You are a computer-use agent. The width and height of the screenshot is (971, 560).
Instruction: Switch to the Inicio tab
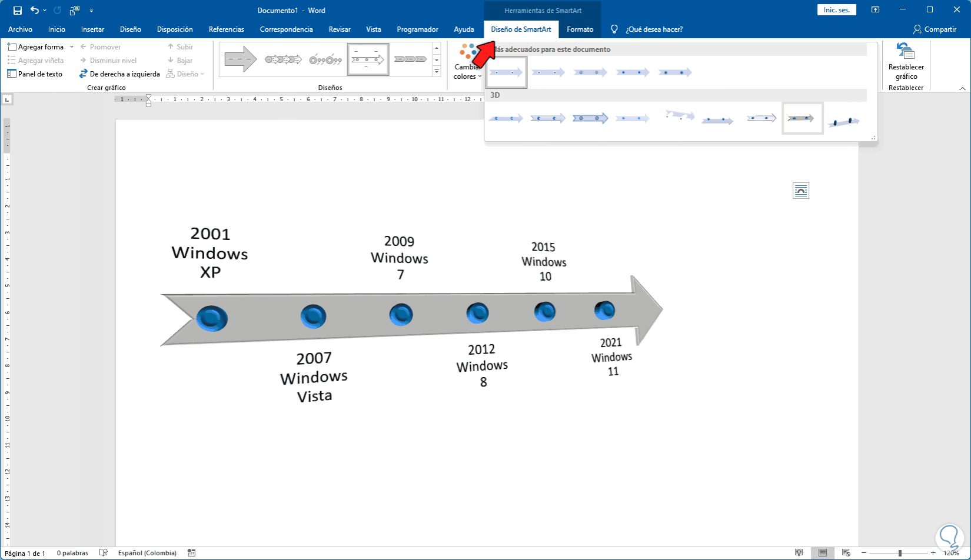click(57, 29)
